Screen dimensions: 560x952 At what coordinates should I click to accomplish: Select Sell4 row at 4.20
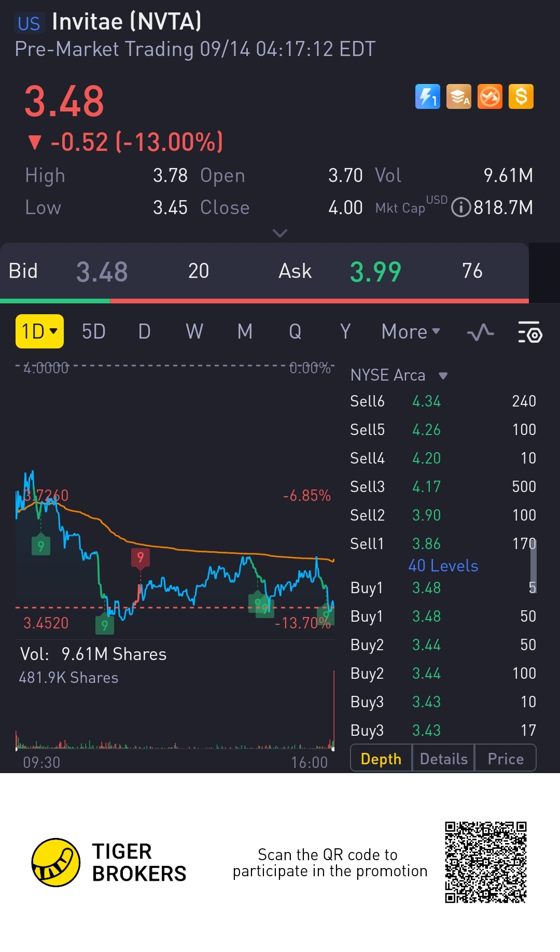(443, 458)
